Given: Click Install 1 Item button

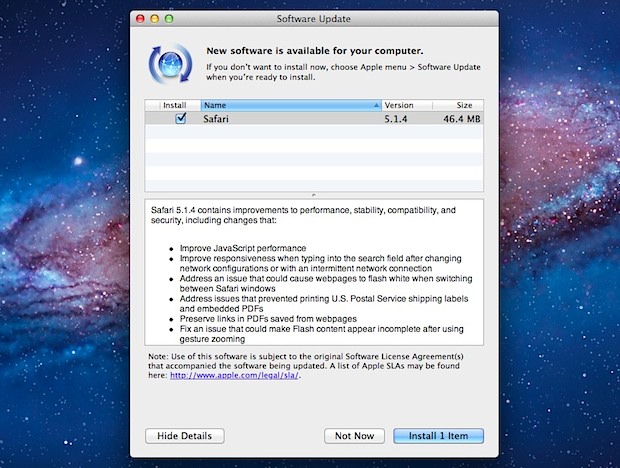Looking at the screenshot, I should 438,436.
